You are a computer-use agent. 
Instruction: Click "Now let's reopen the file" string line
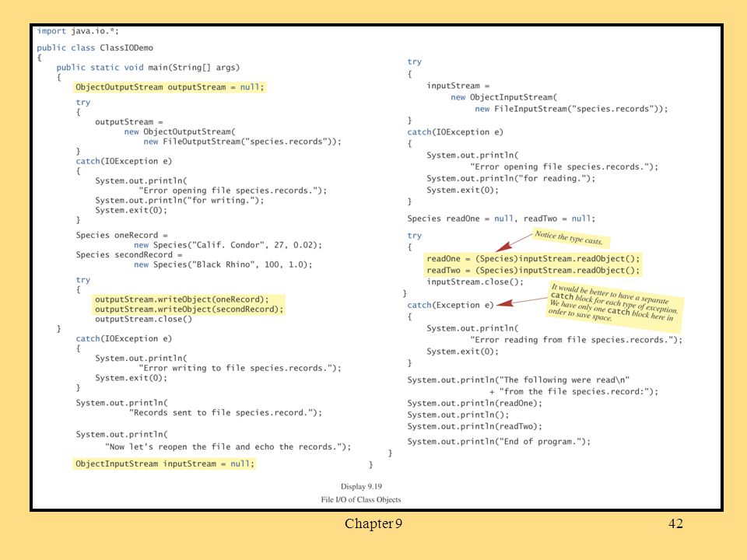pyautogui.click(x=228, y=446)
